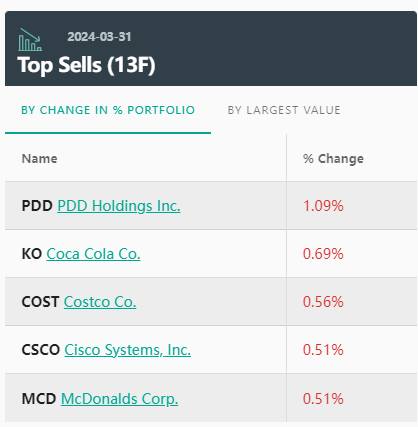
Task: Select the MCD ticker symbol
Action: click(39, 399)
